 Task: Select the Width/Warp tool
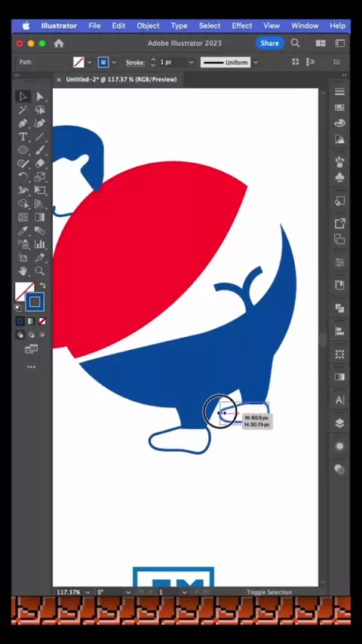pos(23,190)
